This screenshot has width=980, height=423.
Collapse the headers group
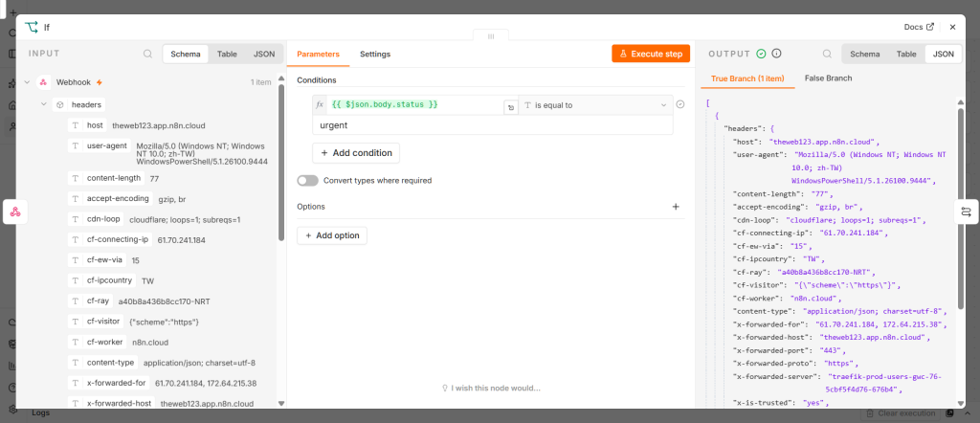pos(44,104)
